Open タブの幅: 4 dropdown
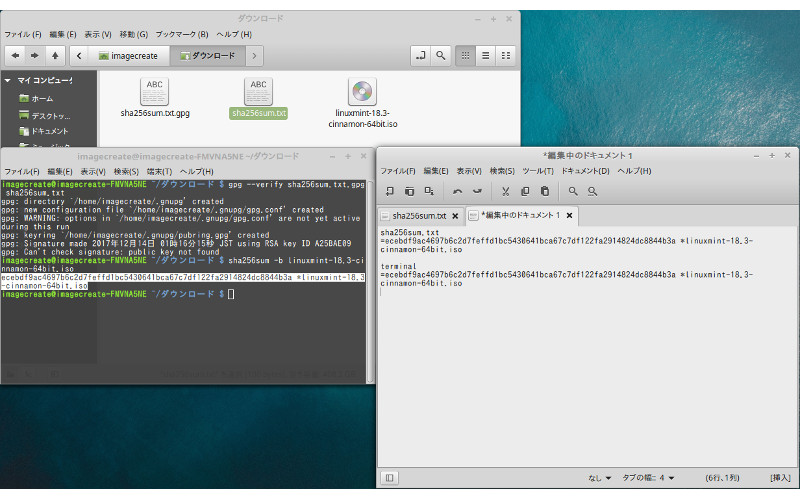This screenshot has width=800, height=500. tap(648, 478)
